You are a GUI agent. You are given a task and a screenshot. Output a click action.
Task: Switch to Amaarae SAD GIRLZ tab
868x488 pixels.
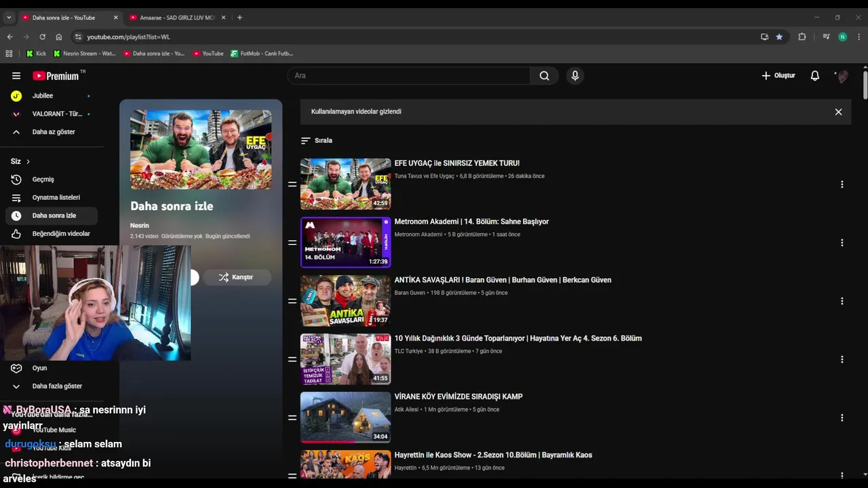(178, 18)
